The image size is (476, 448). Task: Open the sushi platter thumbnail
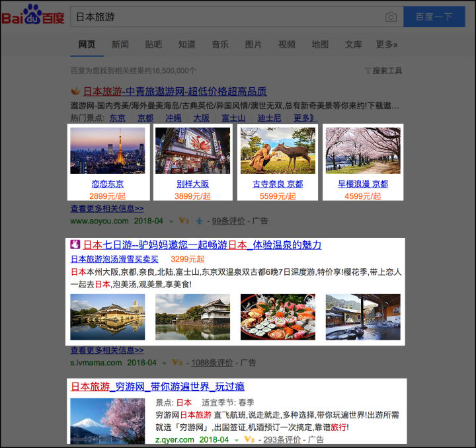pos(278,317)
